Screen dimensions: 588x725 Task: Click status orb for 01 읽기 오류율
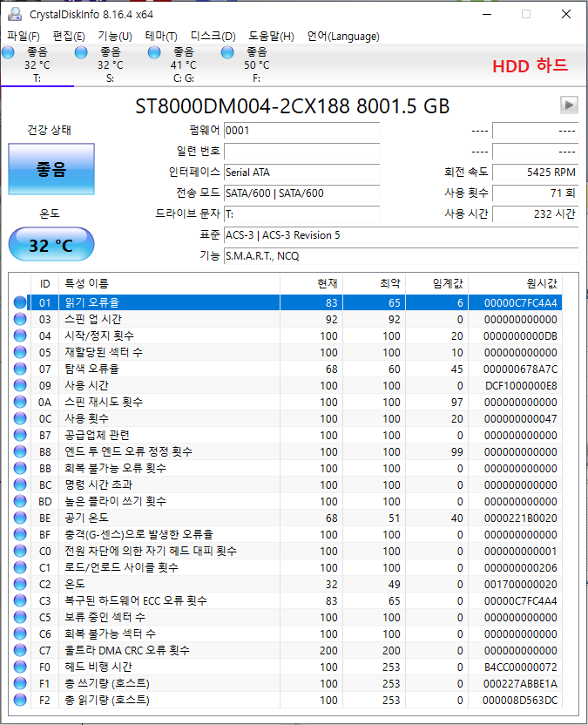(x=20, y=302)
